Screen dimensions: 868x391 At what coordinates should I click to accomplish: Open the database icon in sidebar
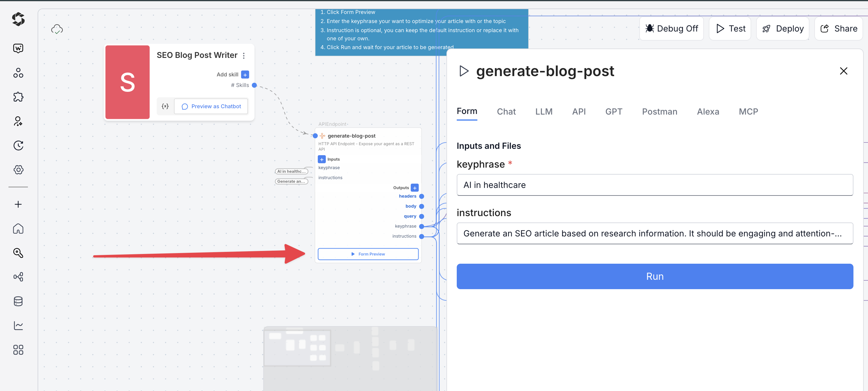[18, 301]
